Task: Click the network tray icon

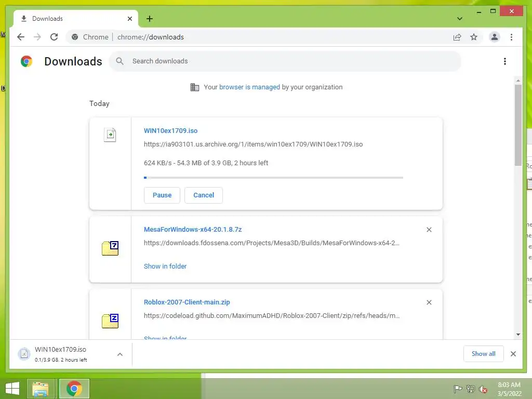Action: [x=470, y=389]
